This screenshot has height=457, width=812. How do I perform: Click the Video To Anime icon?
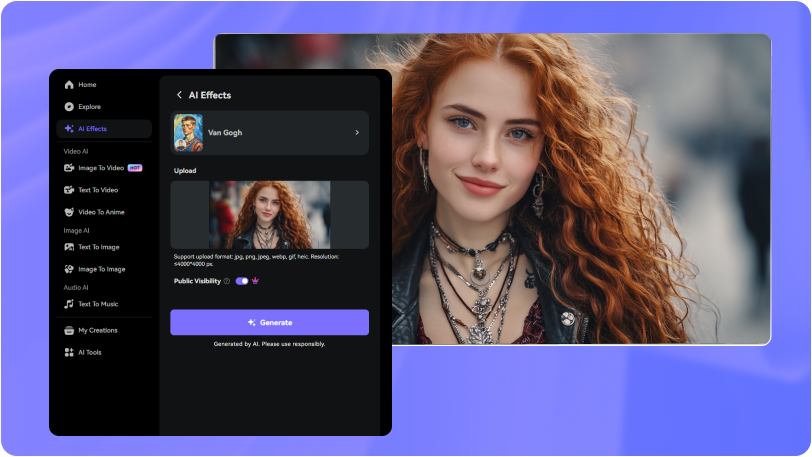click(69, 212)
